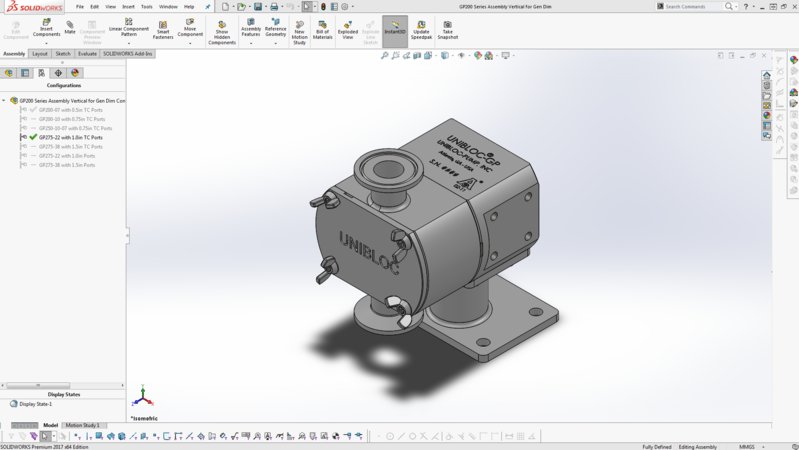Open the PropertyManager tab

click(25, 73)
